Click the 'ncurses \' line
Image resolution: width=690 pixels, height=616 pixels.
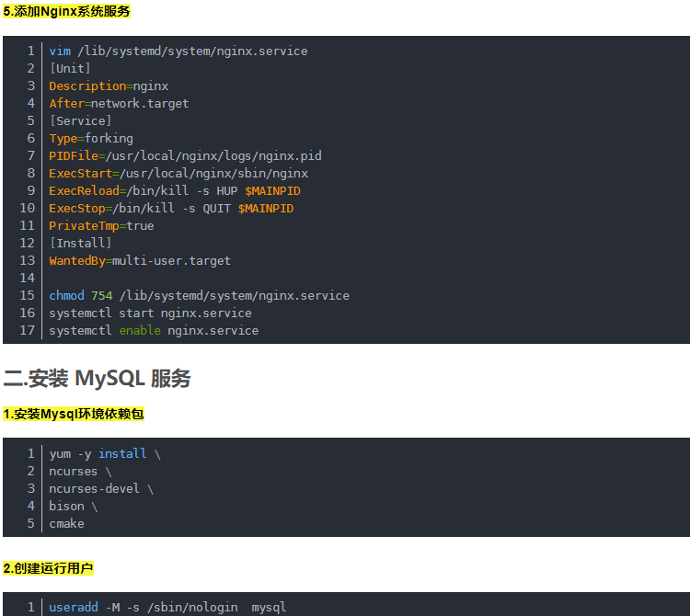pyautogui.click(x=81, y=472)
